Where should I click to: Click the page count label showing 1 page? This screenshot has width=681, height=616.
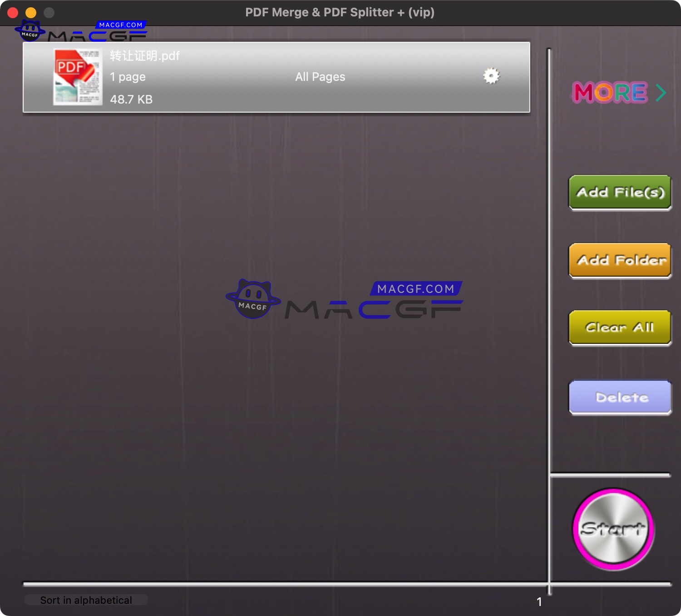tap(128, 77)
